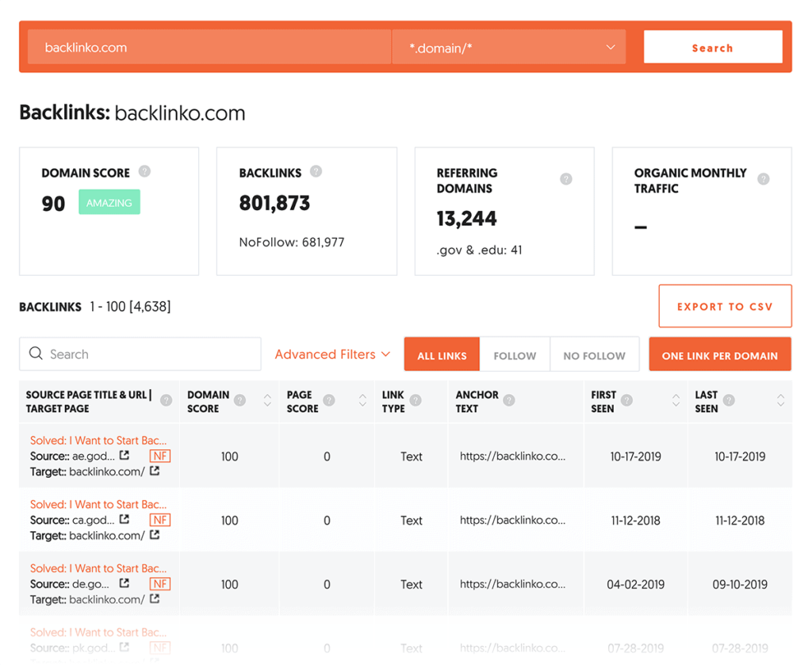This screenshot has height=665, width=812.
Task: Switch to the Follow links tab
Action: pyautogui.click(x=515, y=355)
